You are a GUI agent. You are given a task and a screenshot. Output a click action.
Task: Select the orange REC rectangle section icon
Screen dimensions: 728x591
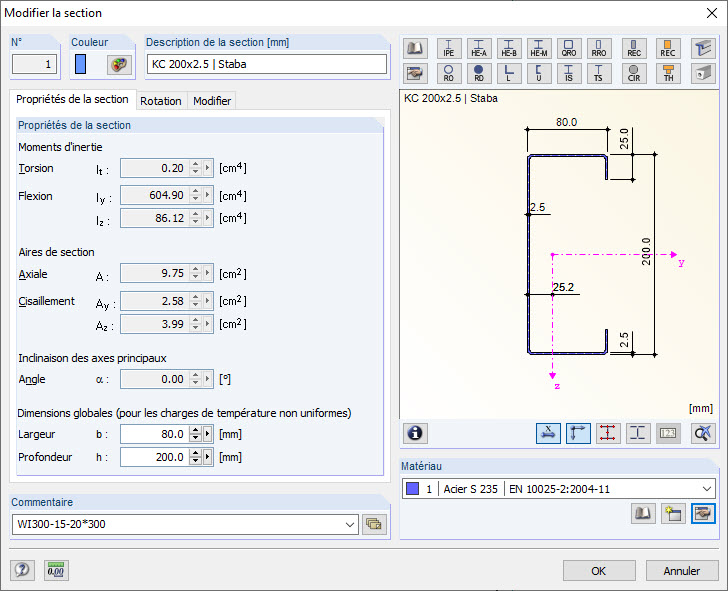668,48
